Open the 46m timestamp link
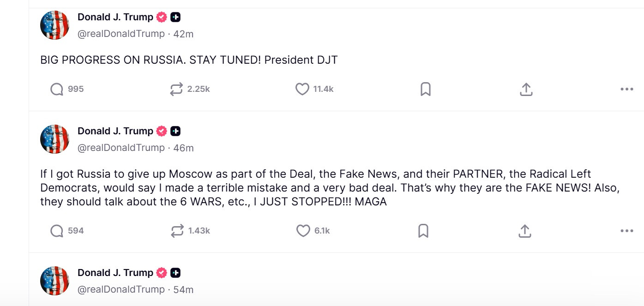Viewport: 644px width, 306px height. click(x=183, y=148)
